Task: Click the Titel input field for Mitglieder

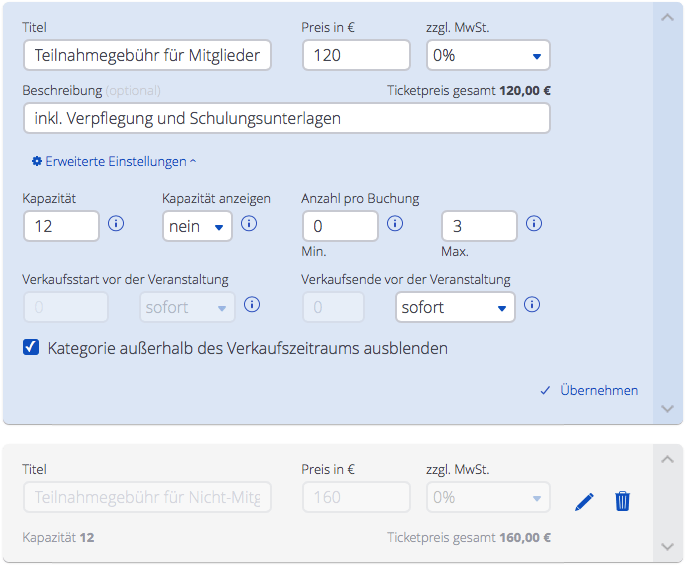Action: pyautogui.click(x=147, y=55)
